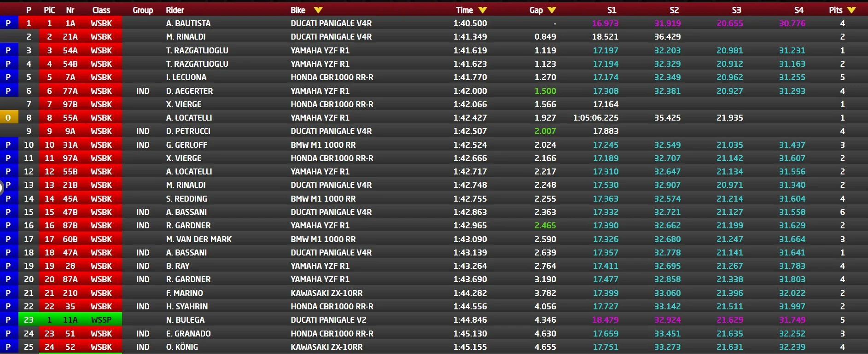Select rider name I. LECUONA
The width and height of the screenshot is (868, 354).
pyautogui.click(x=186, y=77)
